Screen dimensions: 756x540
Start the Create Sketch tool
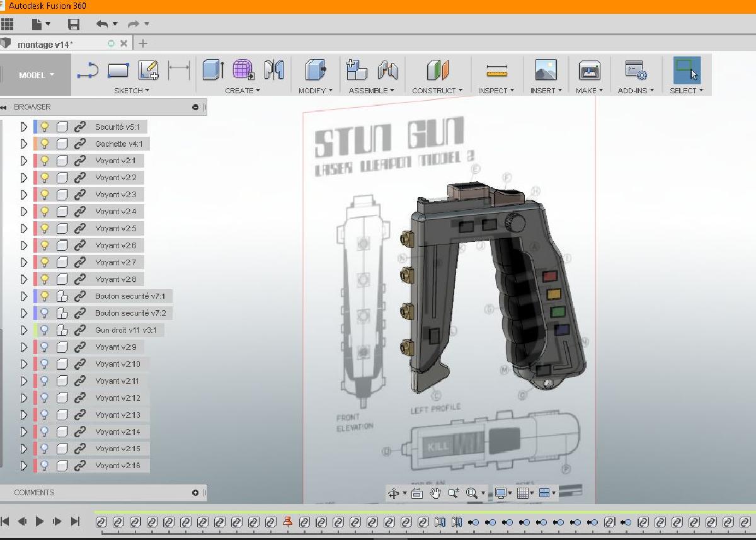149,71
